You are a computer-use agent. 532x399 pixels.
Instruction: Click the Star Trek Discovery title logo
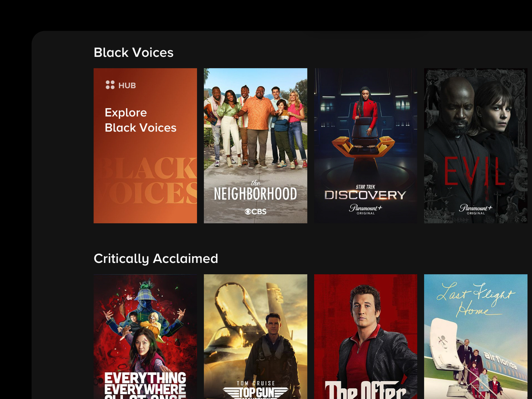coord(365,192)
